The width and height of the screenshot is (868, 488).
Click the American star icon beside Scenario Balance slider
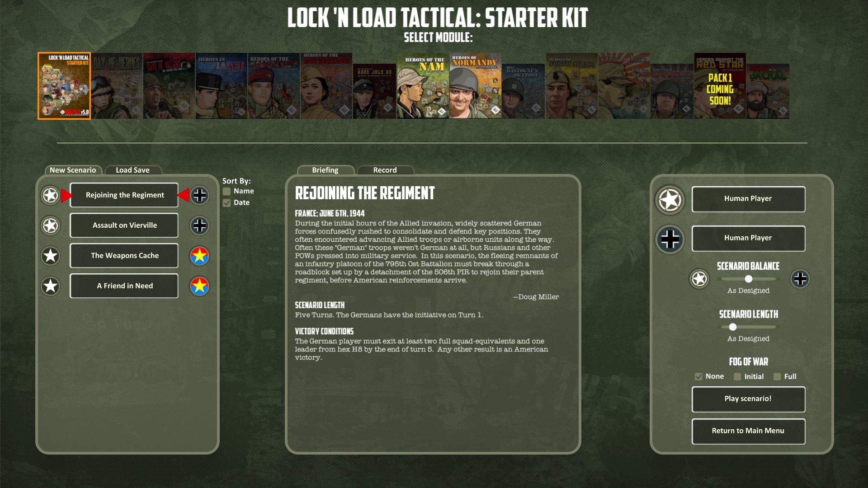[699, 279]
